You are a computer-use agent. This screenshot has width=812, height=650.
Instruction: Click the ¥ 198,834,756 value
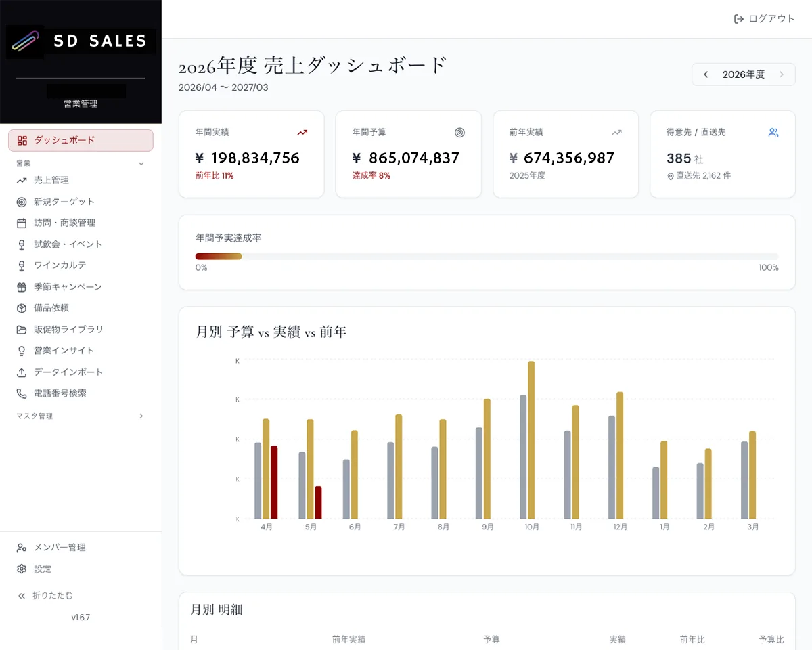(247, 158)
